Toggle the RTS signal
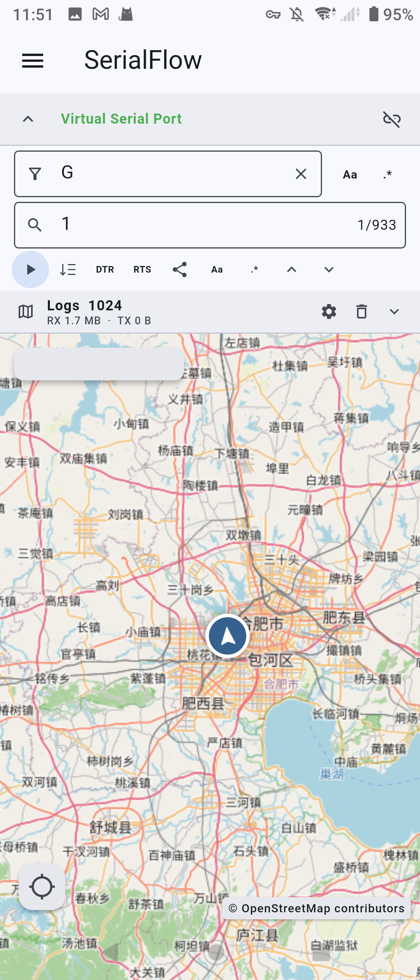 pos(142,269)
